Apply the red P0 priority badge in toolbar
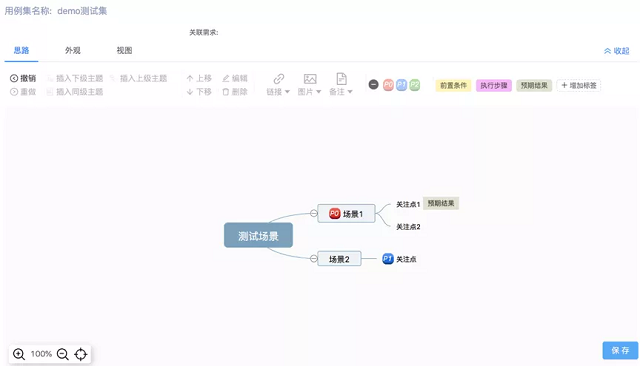 388,84
